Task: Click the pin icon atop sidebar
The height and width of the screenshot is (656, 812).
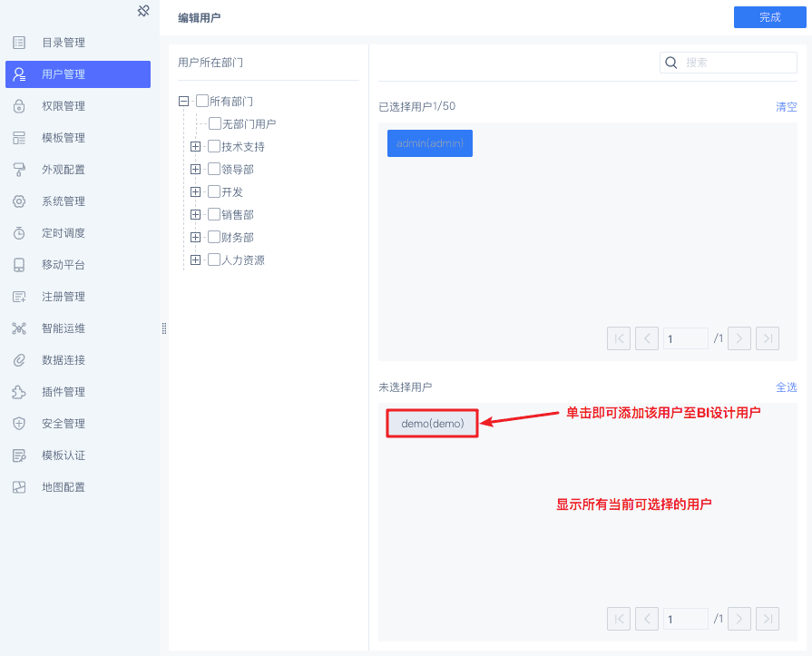Action: tap(143, 11)
